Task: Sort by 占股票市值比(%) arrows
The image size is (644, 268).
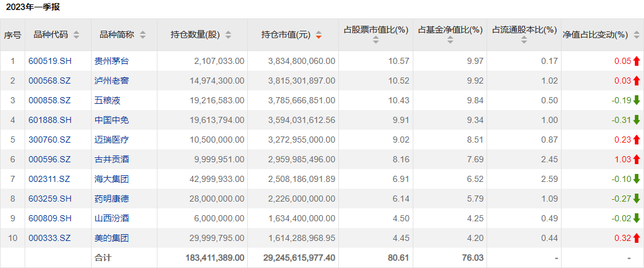Action: [x=376, y=40]
